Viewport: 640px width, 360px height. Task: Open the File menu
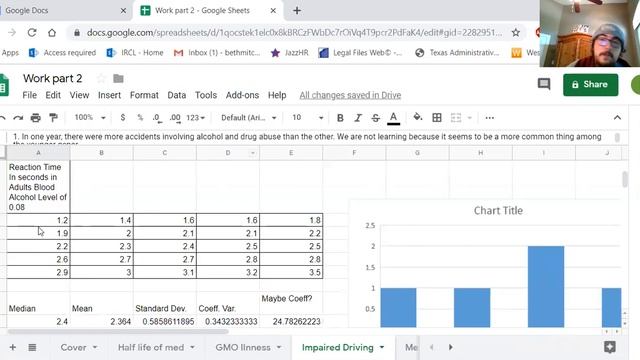coord(29,95)
